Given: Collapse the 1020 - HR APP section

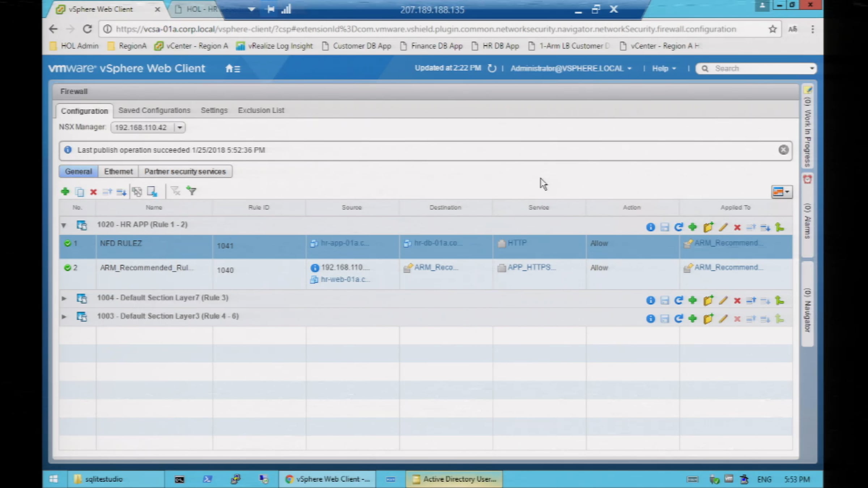Looking at the screenshot, I should pos(64,226).
